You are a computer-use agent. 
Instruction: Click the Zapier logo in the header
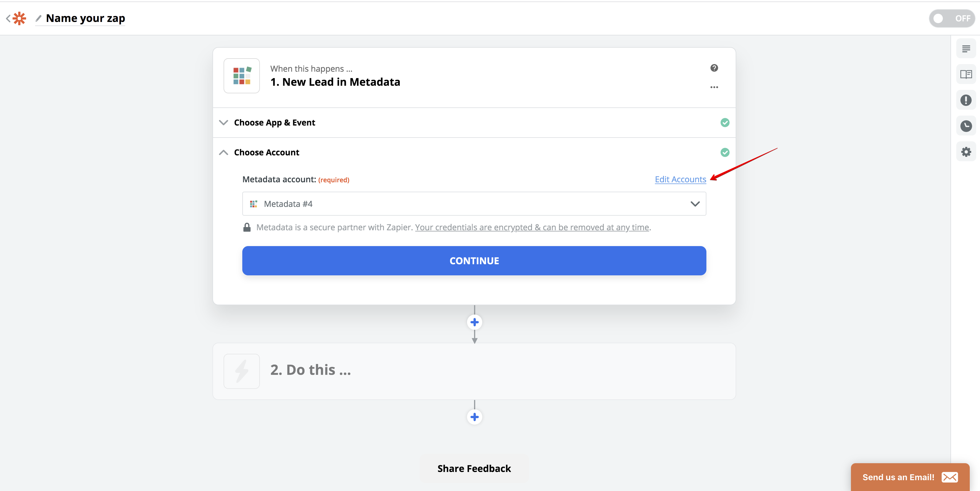pos(19,18)
